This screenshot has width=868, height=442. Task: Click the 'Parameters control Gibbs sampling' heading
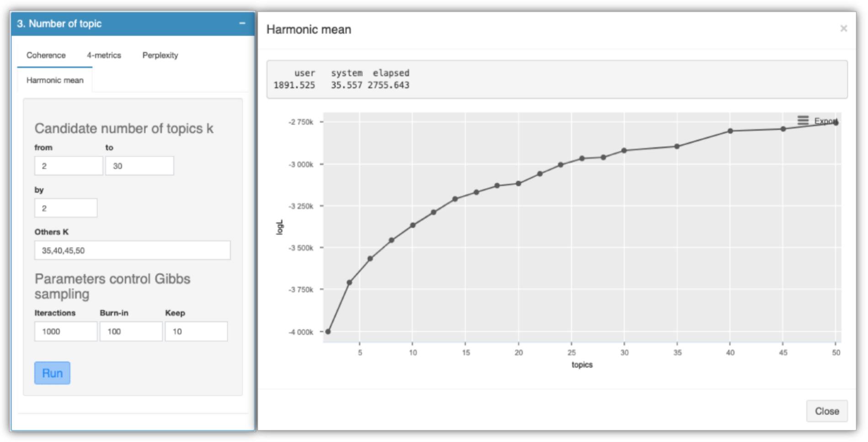click(112, 286)
